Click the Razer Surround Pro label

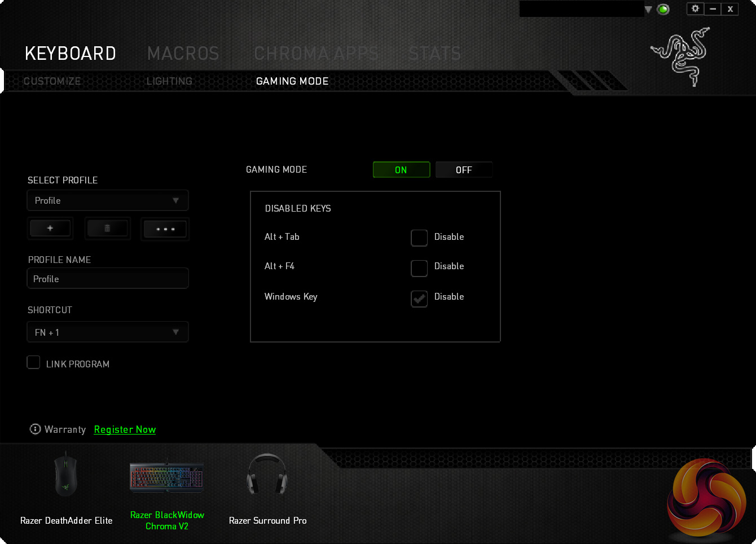pos(268,520)
